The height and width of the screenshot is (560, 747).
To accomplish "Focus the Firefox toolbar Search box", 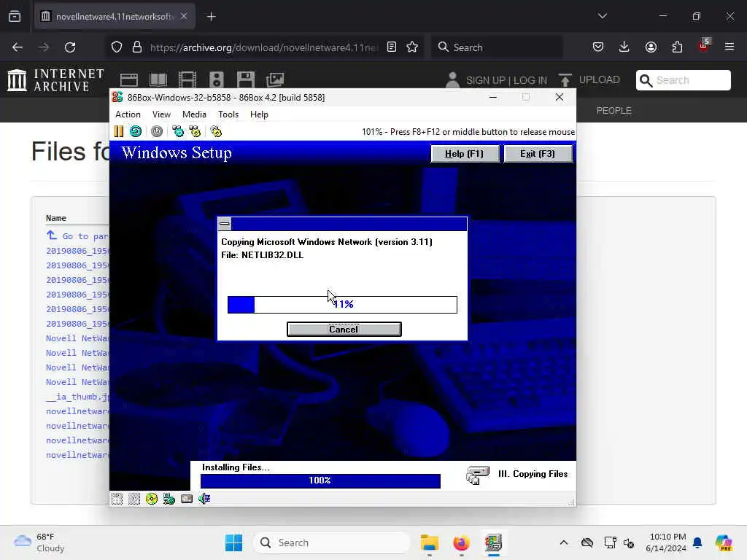I will coord(497,47).
